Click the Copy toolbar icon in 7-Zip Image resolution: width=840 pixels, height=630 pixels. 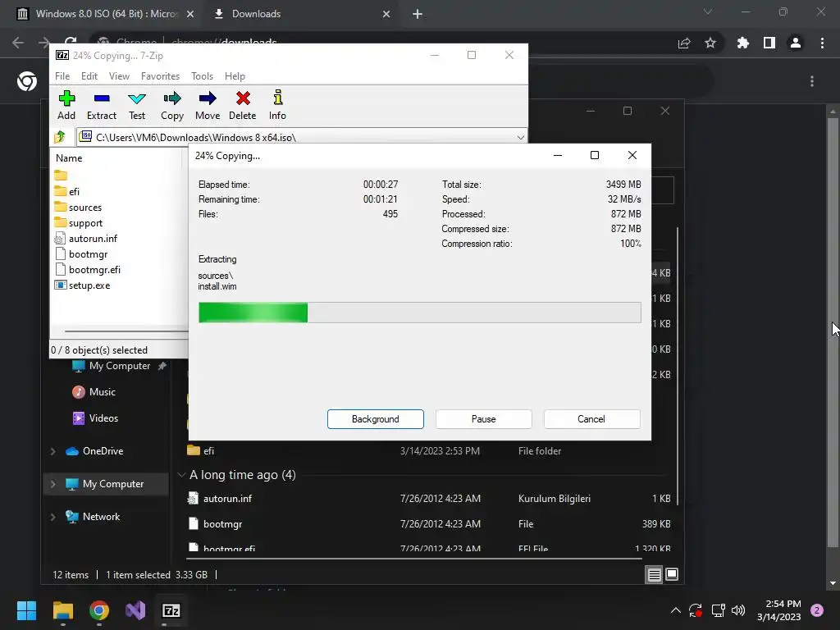pyautogui.click(x=172, y=105)
